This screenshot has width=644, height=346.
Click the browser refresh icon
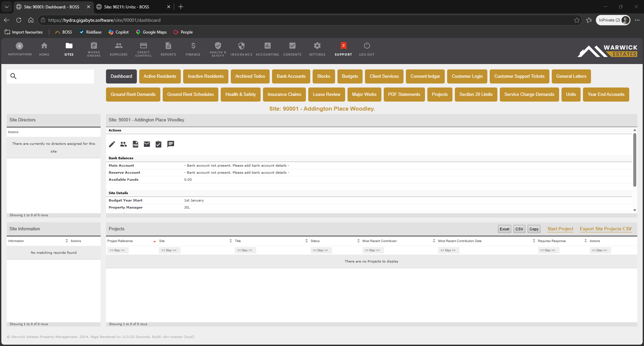click(x=19, y=20)
